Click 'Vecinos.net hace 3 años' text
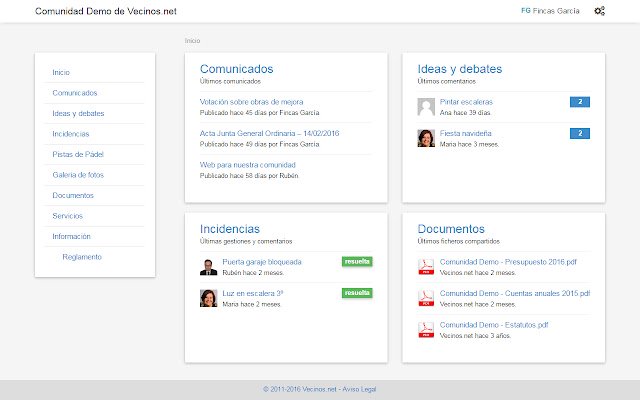Image resolution: width=640 pixels, height=400 pixels. (x=475, y=336)
